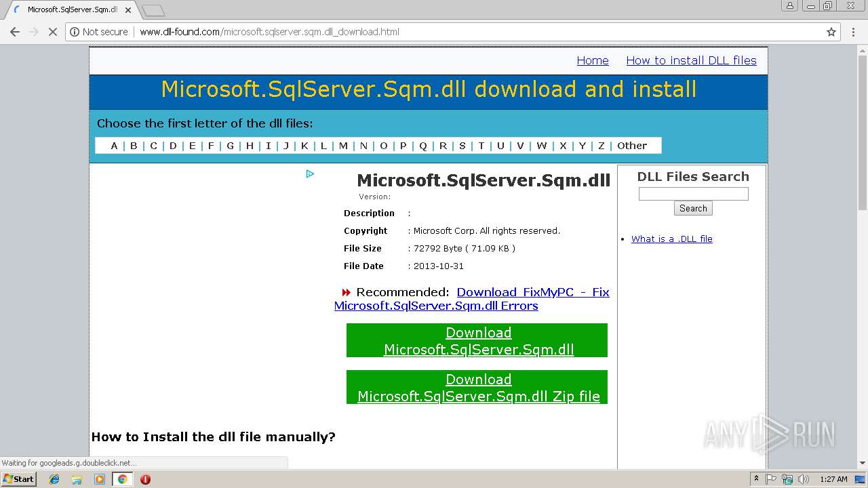Click the address bar URL

tap(269, 32)
